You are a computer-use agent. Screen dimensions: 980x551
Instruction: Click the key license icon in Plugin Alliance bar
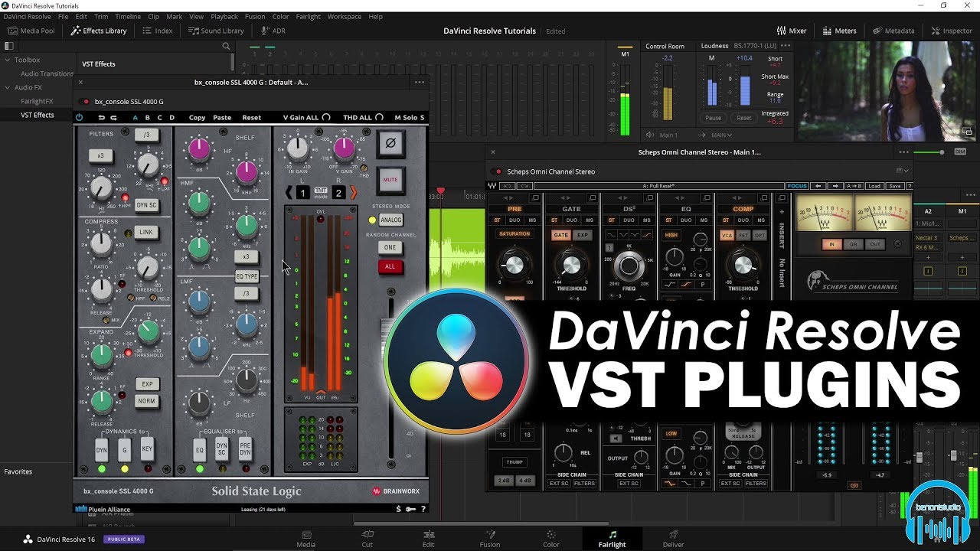point(410,509)
